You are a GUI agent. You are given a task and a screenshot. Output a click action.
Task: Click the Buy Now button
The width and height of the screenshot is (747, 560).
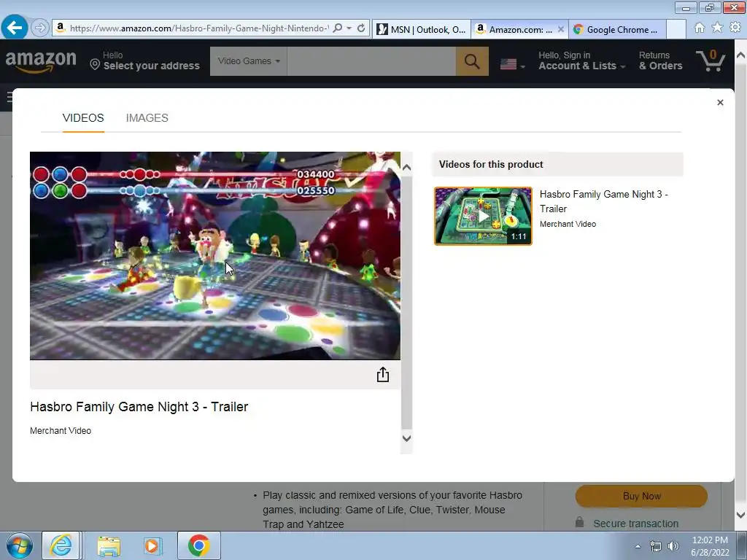641,496
